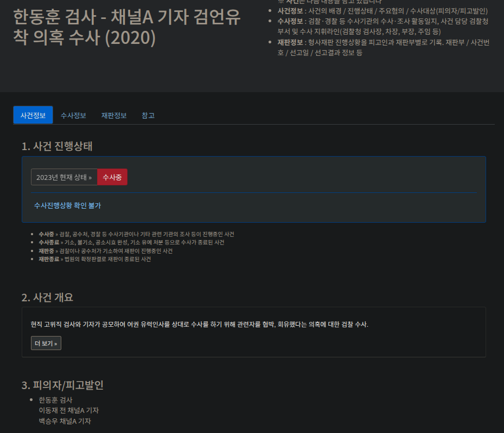Screen dimensions: 504x433
Task: Click the 재판종료 legend definition line
Action: coord(95,259)
